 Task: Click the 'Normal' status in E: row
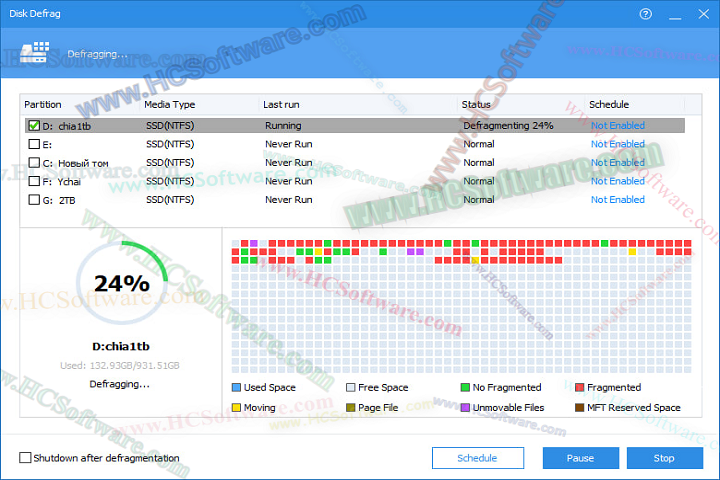(x=478, y=144)
